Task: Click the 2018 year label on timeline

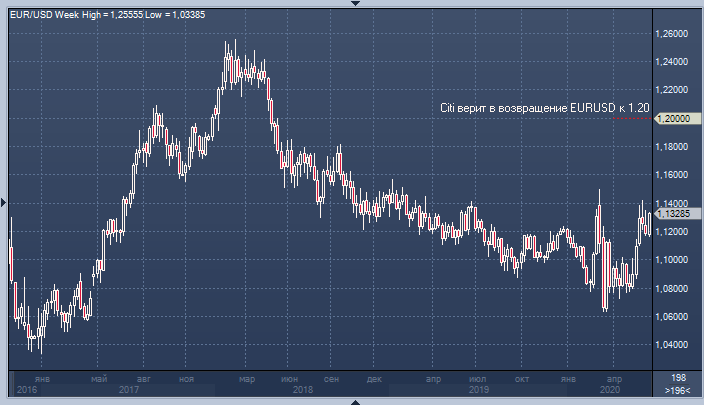Action: 303,390
